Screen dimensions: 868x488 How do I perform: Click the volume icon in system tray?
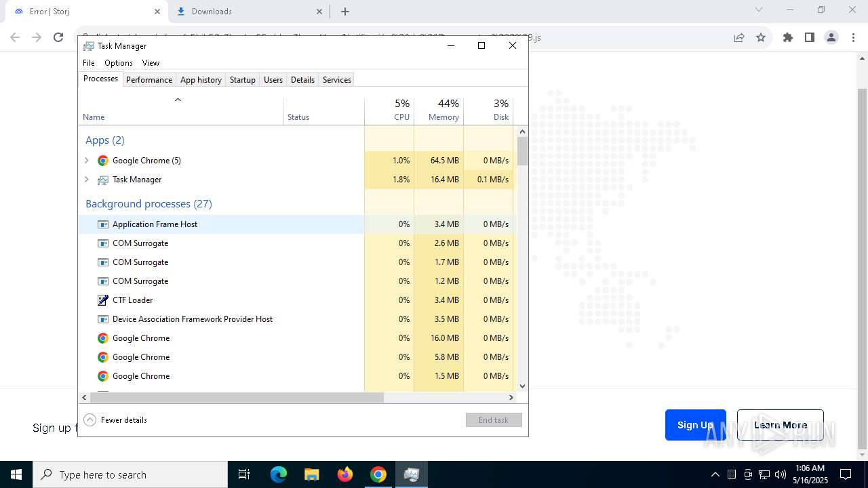781,474
